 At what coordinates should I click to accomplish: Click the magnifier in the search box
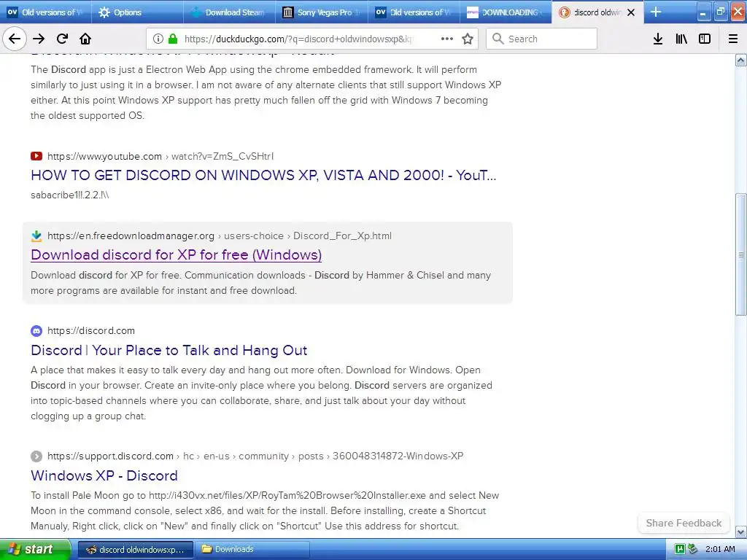498,39
